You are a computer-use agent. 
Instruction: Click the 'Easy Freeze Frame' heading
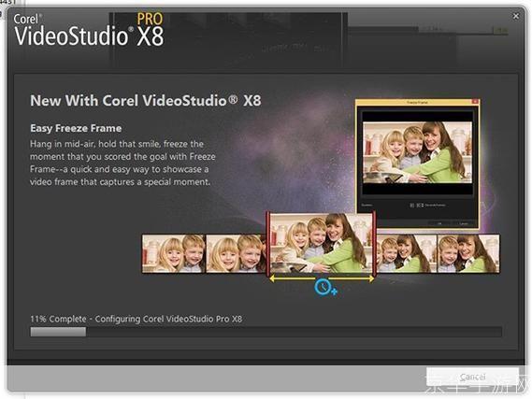pos(76,128)
